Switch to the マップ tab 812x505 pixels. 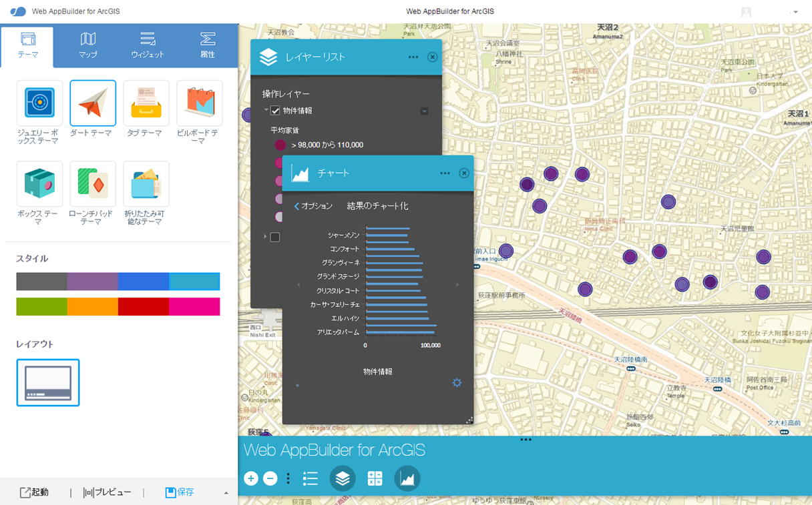click(87, 45)
